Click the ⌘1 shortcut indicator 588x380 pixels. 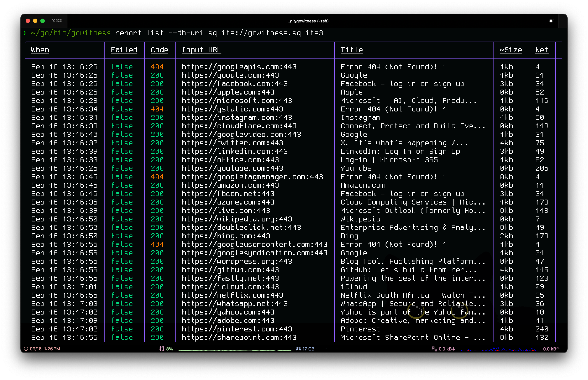click(552, 21)
